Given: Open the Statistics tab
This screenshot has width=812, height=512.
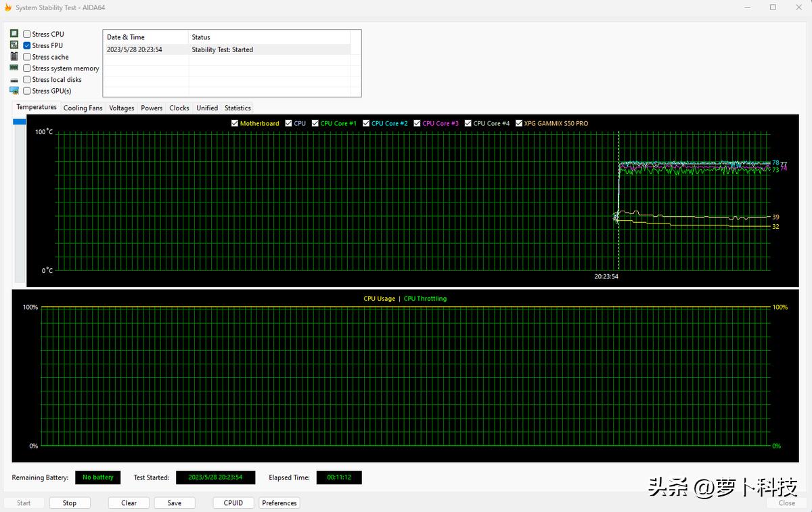Looking at the screenshot, I should click(x=237, y=107).
